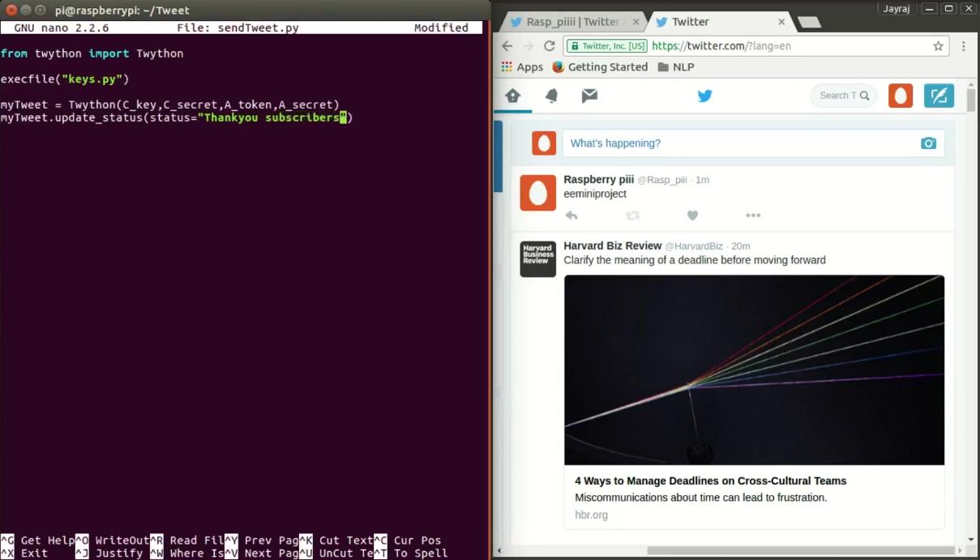
Task: View site info for Twitter, Inc. [US]
Action: click(x=606, y=46)
